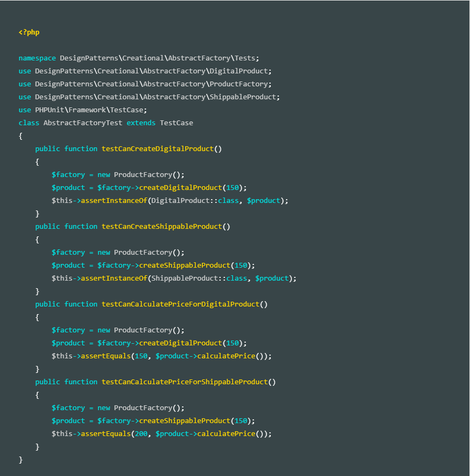Click the opening brace below the class declaration
Screen dimensions: 470x476
pos(21,136)
